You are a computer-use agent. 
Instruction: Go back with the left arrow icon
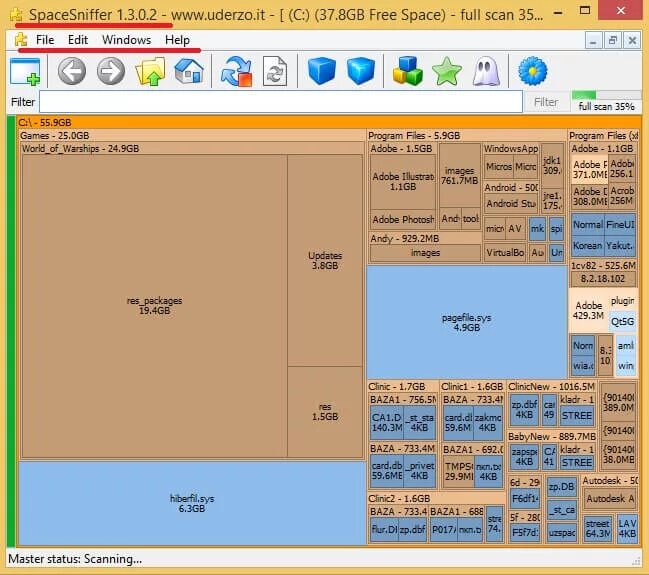click(x=72, y=71)
